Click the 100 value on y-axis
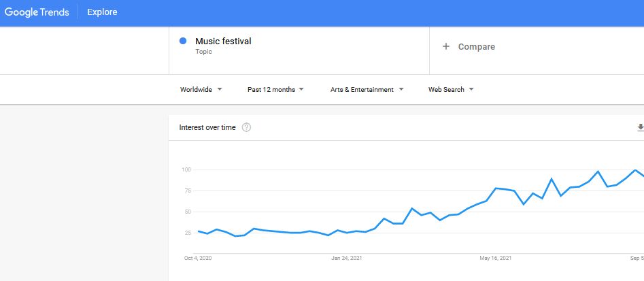Screen dimensions: 644x281 (x=186, y=169)
